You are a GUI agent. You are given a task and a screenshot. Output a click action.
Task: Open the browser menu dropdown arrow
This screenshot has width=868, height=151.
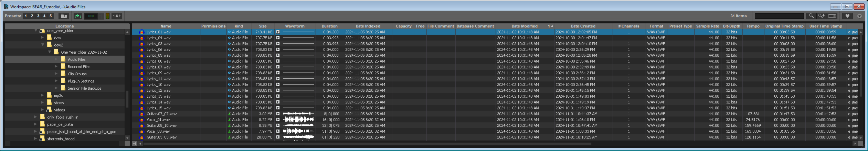pos(859,16)
